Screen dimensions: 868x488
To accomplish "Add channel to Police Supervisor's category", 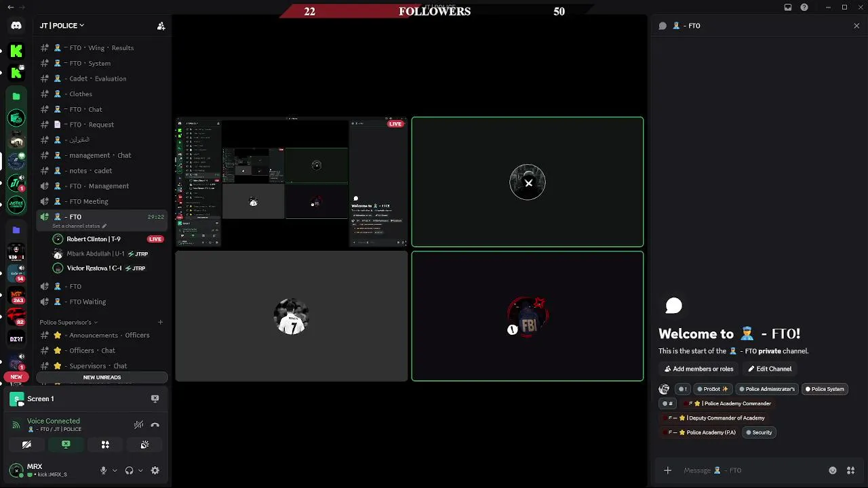I will click(160, 322).
